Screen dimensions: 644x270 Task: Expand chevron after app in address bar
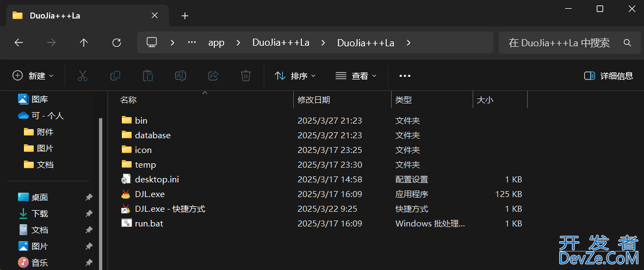[x=238, y=43]
